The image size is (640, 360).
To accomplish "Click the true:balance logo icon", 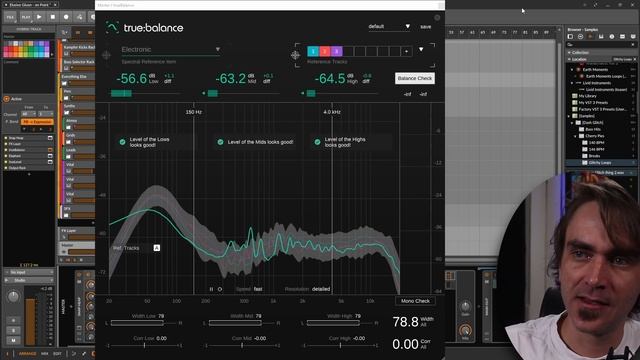I will [x=112, y=27].
